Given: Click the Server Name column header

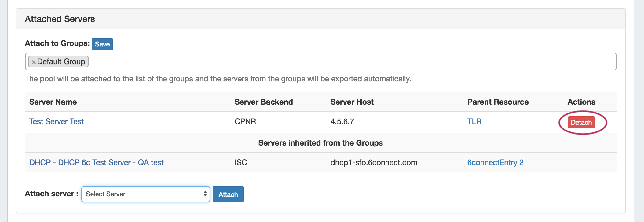Looking at the screenshot, I should coord(53,102).
